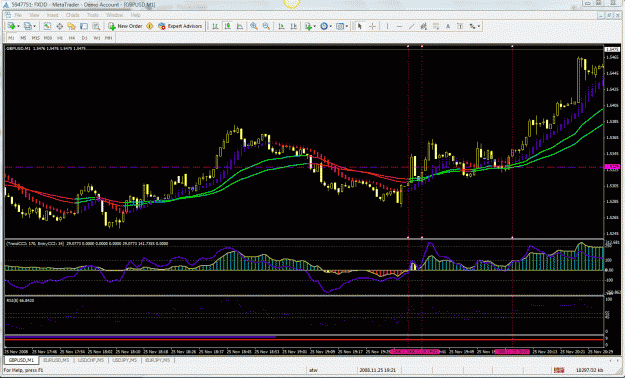
Task: Select the H1 timeframe button
Action: [x=60, y=38]
